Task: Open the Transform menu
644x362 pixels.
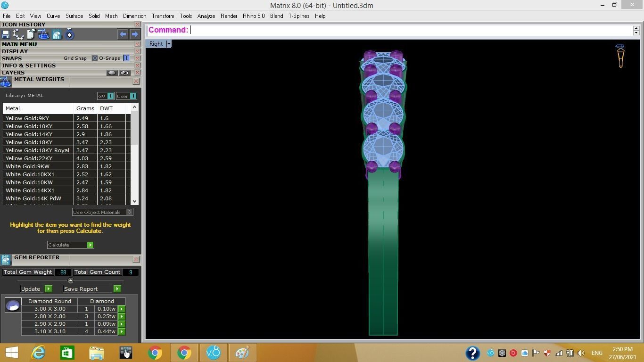Action: [163, 16]
